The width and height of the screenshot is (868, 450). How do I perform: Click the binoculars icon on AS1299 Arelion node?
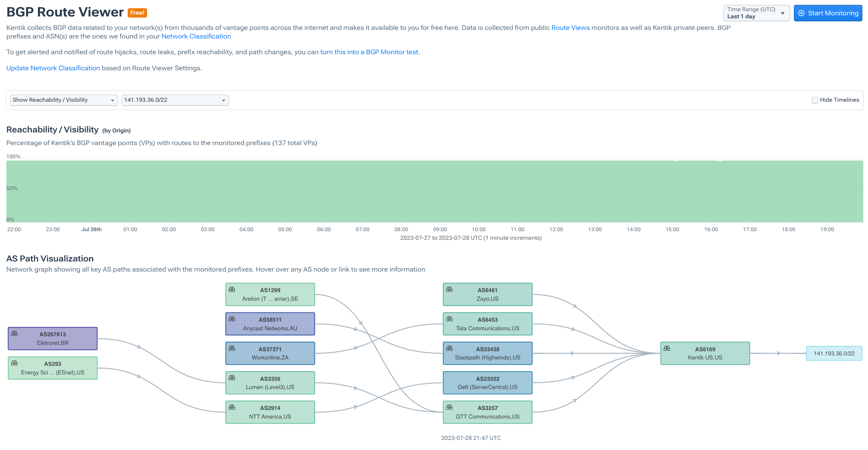pyautogui.click(x=232, y=288)
